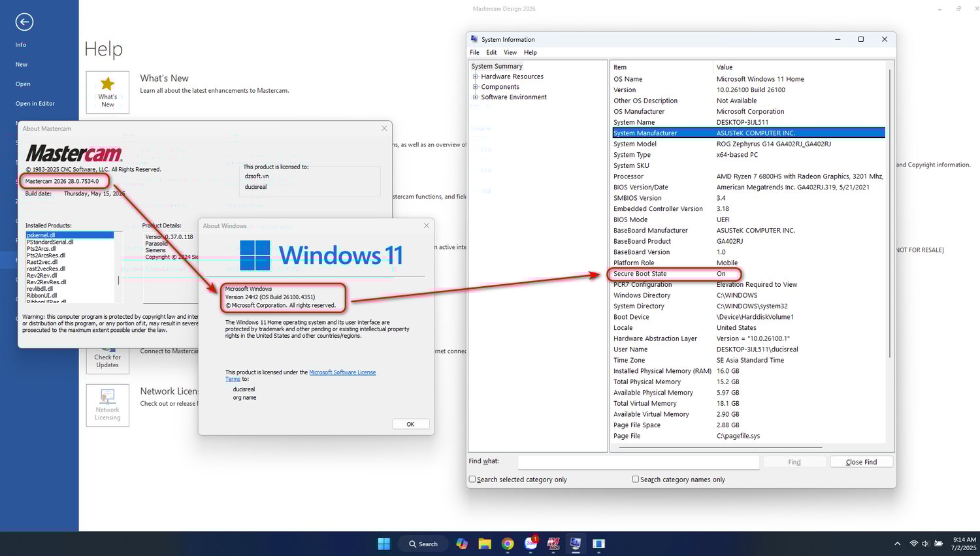Select the BIOS Mode row
This screenshot has height=556, width=980.
point(749,220)
